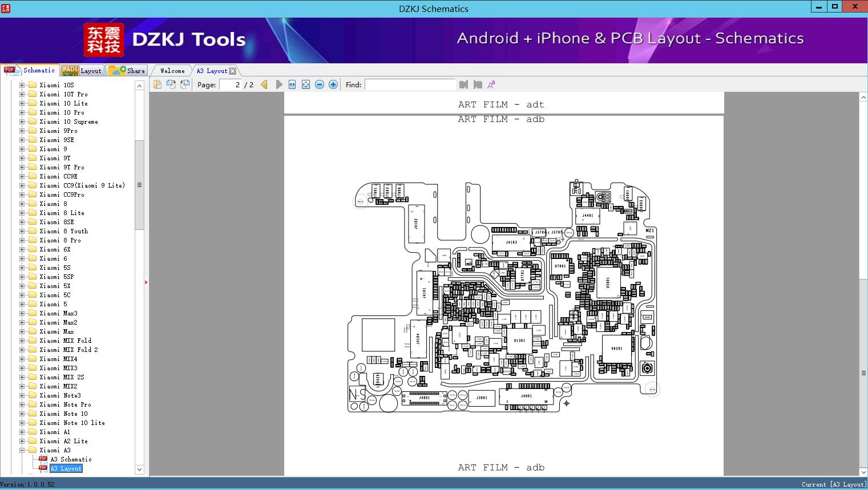Select Xiaomi Max3 tree item

pos(58,313)
